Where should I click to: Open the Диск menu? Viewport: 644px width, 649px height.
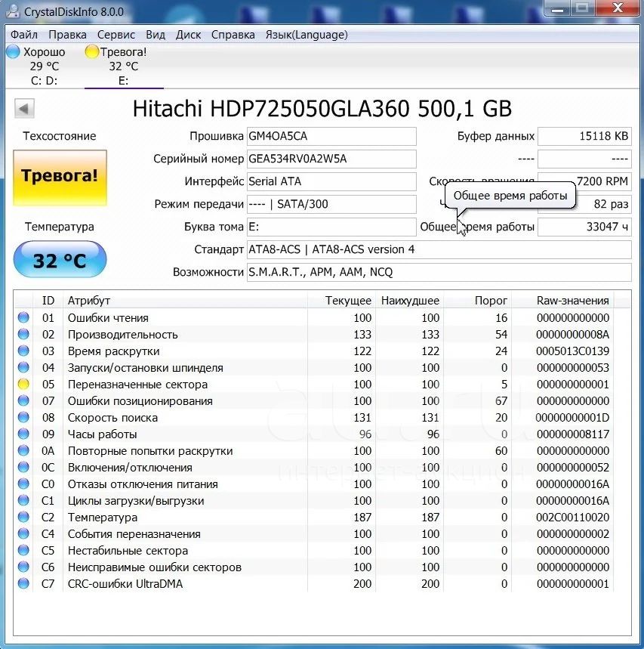click(188, 35)
